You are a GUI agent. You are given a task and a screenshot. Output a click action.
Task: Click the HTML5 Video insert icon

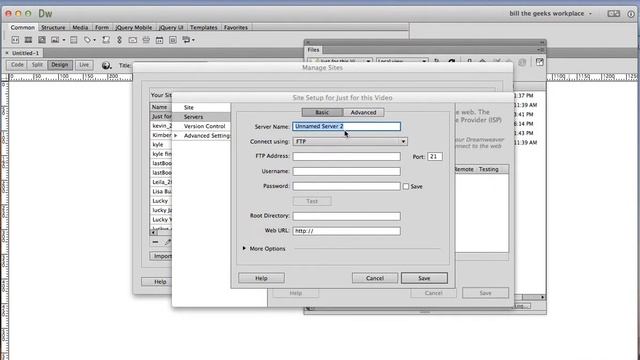click(x=28, y=40)
